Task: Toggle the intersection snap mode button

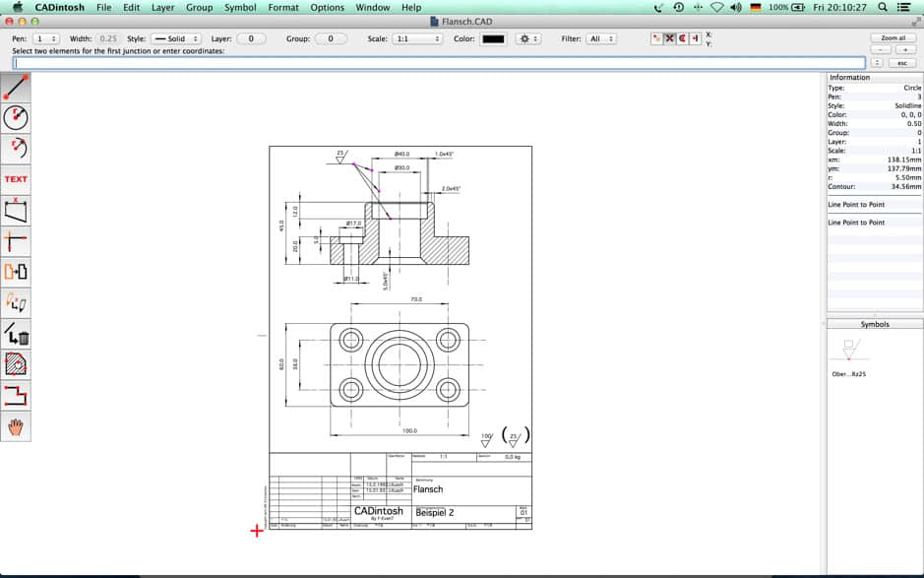Action: click(x=669, y=38)
